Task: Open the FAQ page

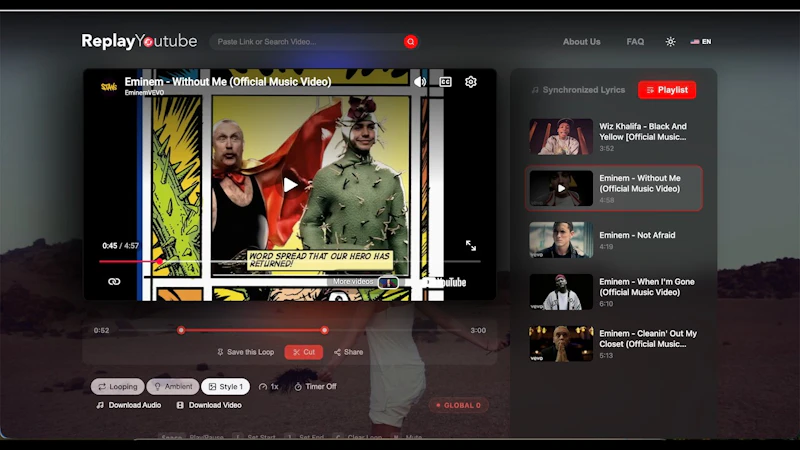Action: 635,42
